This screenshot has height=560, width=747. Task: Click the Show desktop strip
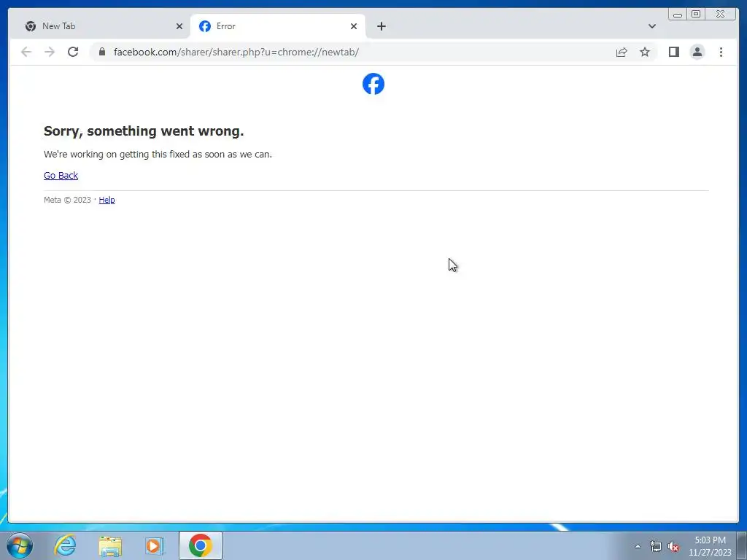tap(742, 545)
